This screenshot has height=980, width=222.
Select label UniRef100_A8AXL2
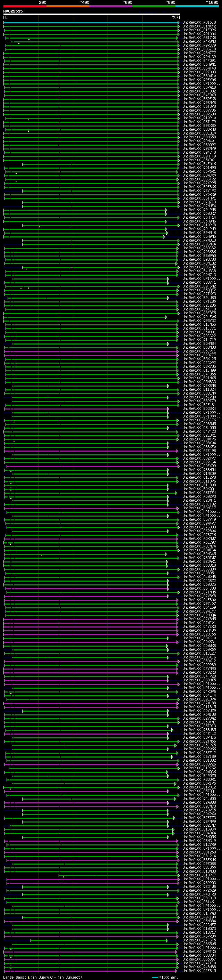[x=199, y=661]
